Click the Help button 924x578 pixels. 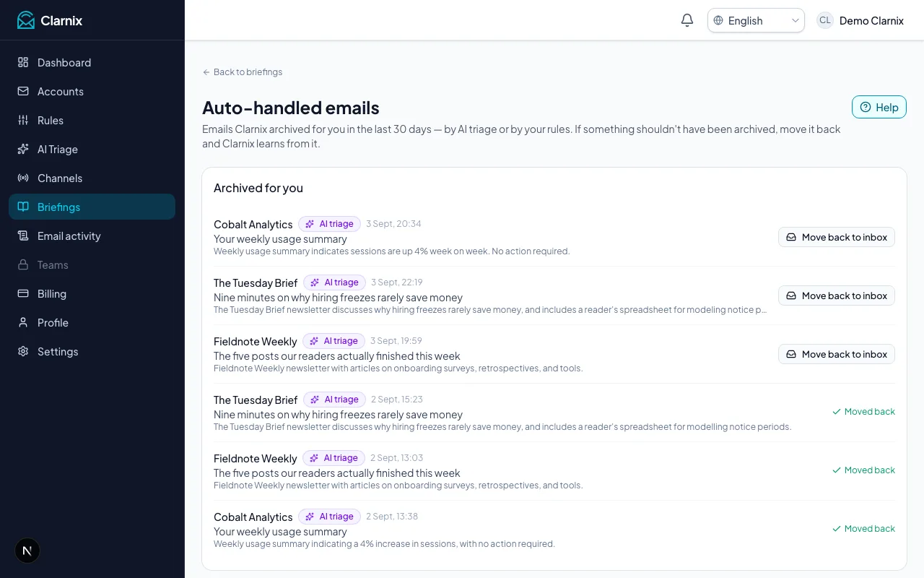point(879,107)
